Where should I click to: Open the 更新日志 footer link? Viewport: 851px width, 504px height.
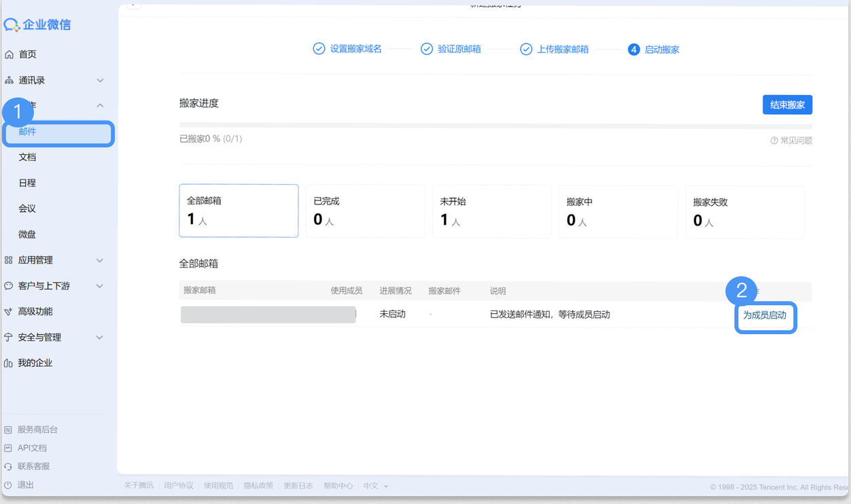point(298,486)
